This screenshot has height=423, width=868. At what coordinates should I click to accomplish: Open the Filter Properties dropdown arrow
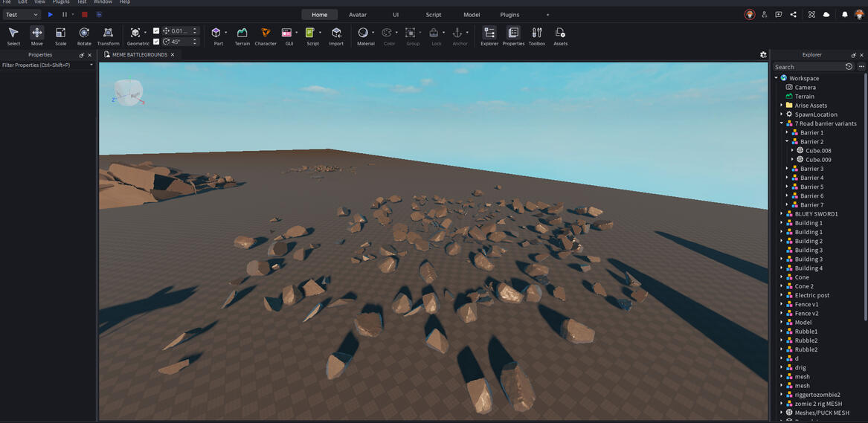(x=92, y=65)
